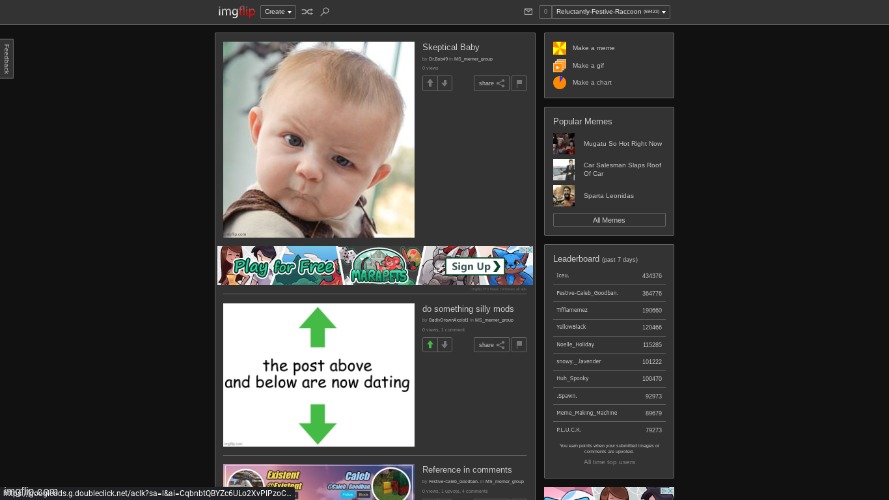Viewport: 889px width, 500px height.
Task: Select Car Salesman Slaps Roof Of Car
Action: tap(622, 170)
